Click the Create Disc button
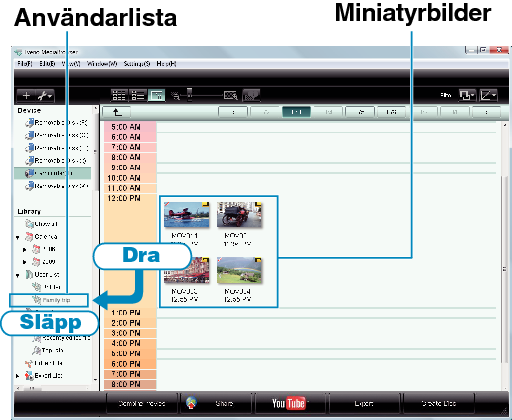The image size is (512, 420). tap(439, 403)
